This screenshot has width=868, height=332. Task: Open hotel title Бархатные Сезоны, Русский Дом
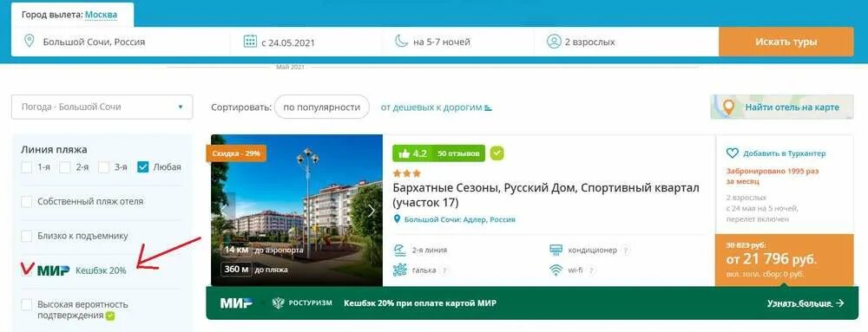[546, 196]
